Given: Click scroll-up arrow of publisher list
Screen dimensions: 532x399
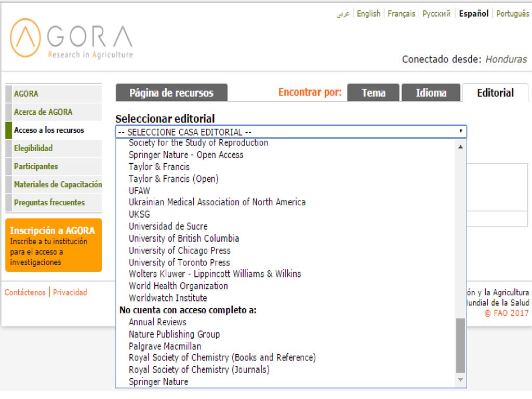Looking at the screenshot, I should tap(460, 147).
